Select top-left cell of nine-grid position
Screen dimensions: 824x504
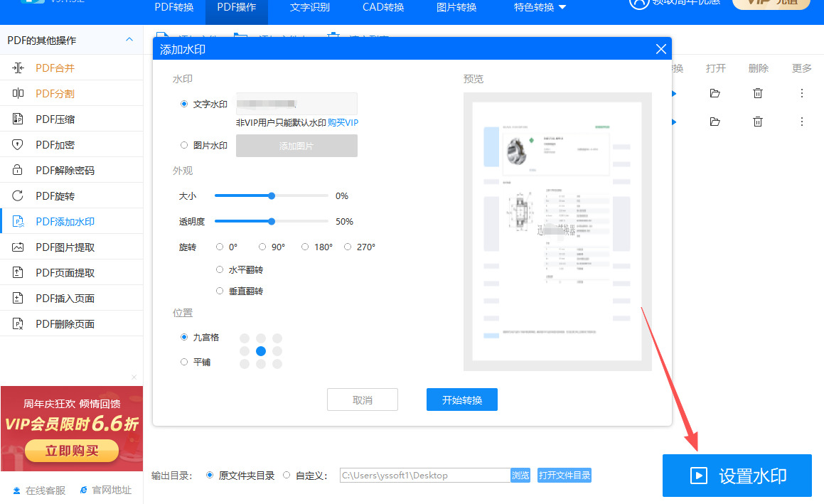coord(245,338)
